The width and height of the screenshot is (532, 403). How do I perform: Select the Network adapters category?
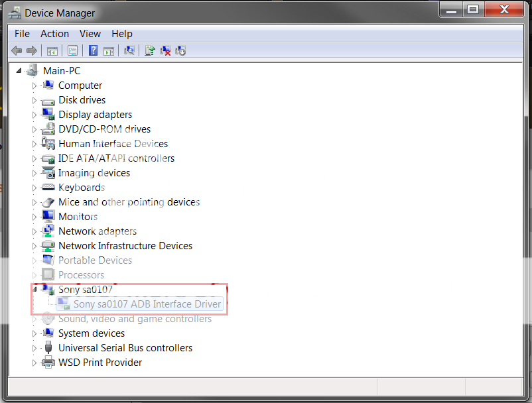97,231
